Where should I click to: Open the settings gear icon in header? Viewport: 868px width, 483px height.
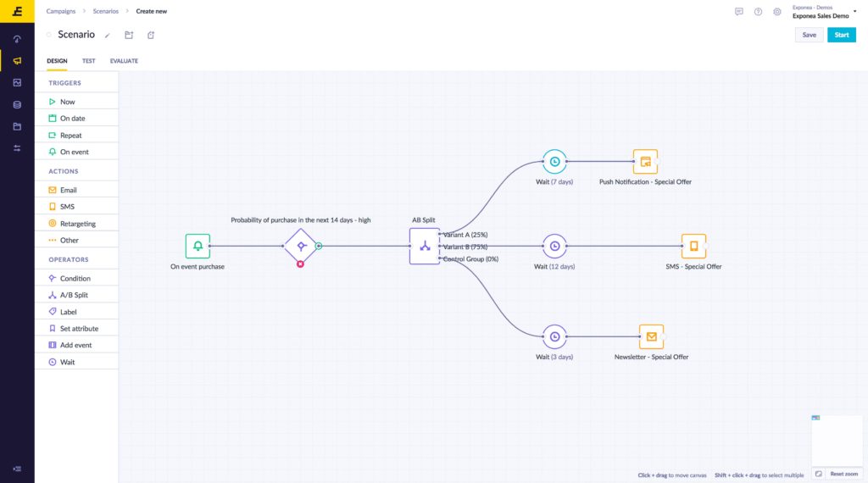coord(776,12)
